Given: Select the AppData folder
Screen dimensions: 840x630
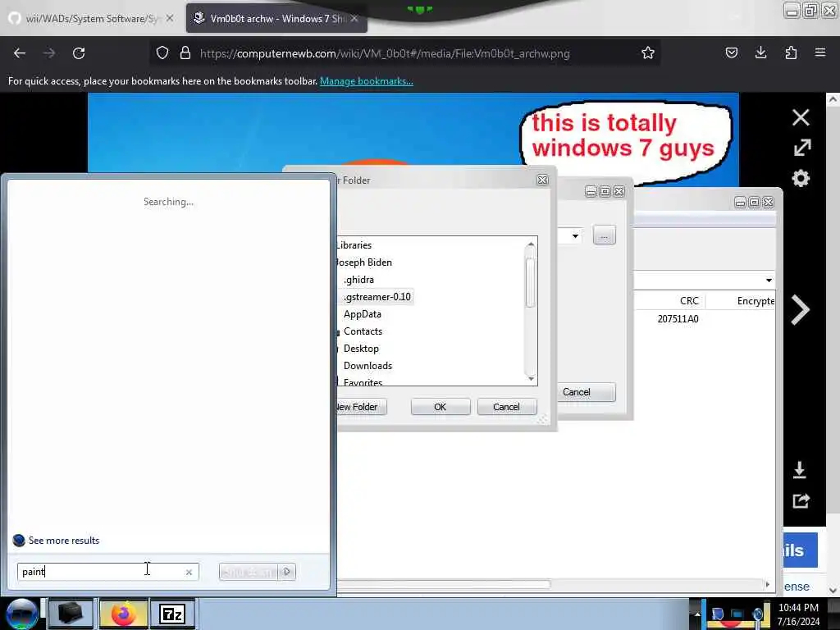Looking at the screenshot, I should pyautogui.click(x=363, y=314).
